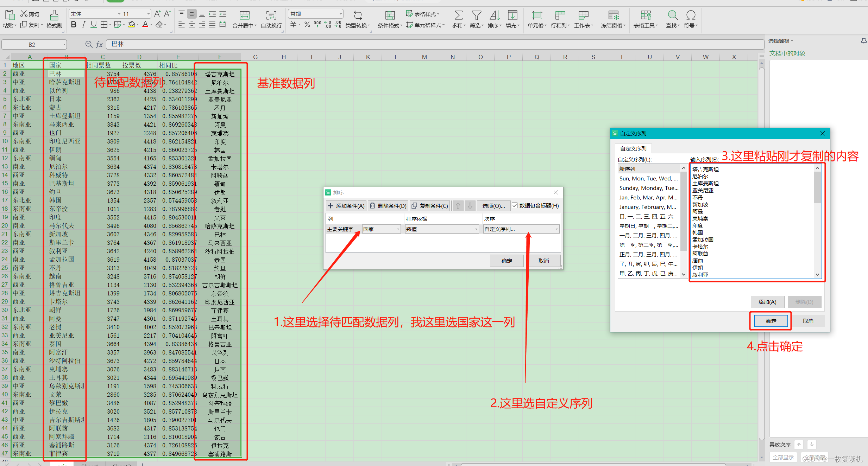This screenshot has height=466, width=868.
Task: Click 确定 in the 自定义序列 dialog
Action: coord(771,321)
